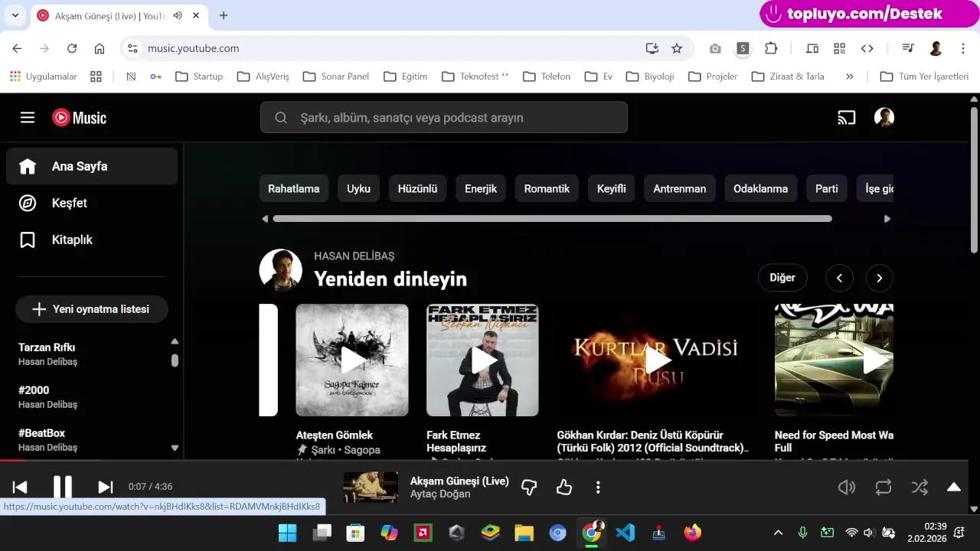Open the Startup bookmarks folder
Screen dimensions: 980x551
(x=199, y=77)
